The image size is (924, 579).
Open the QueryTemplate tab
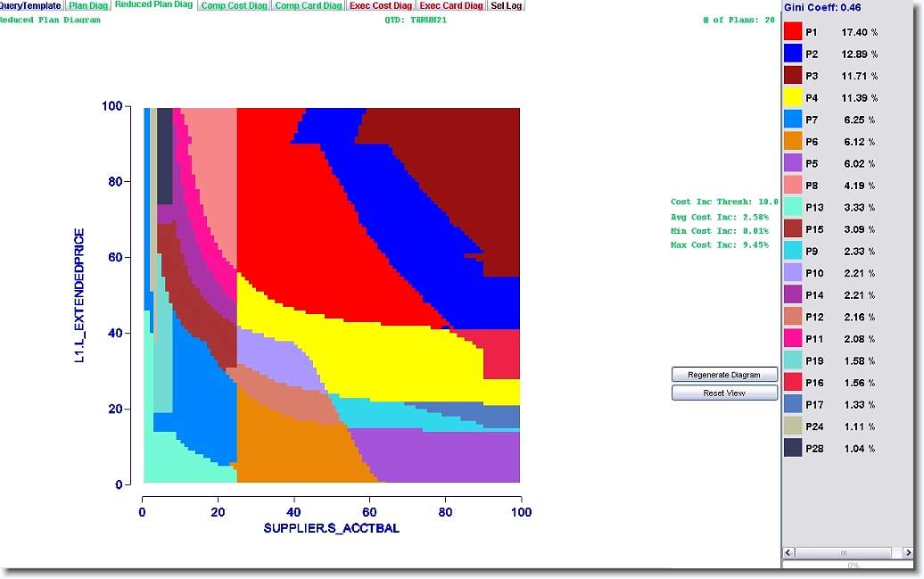coord(30,5)
